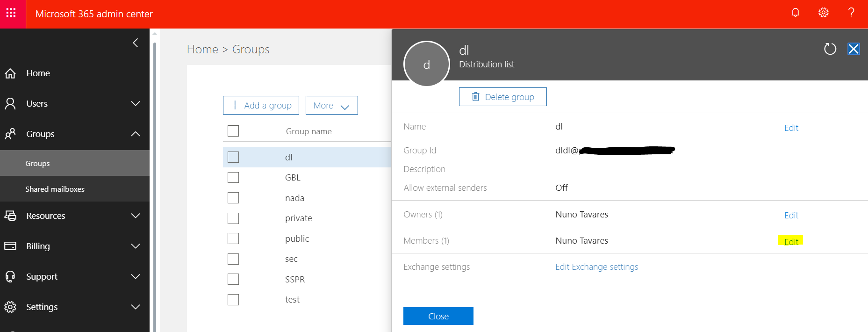Click the Delete group label

tap(509, 97)
